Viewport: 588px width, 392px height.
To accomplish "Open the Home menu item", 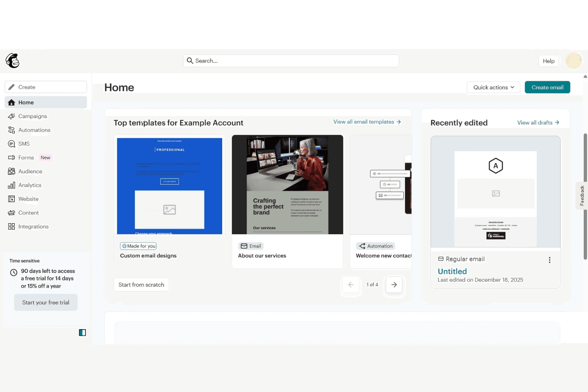I will point(46,102).
